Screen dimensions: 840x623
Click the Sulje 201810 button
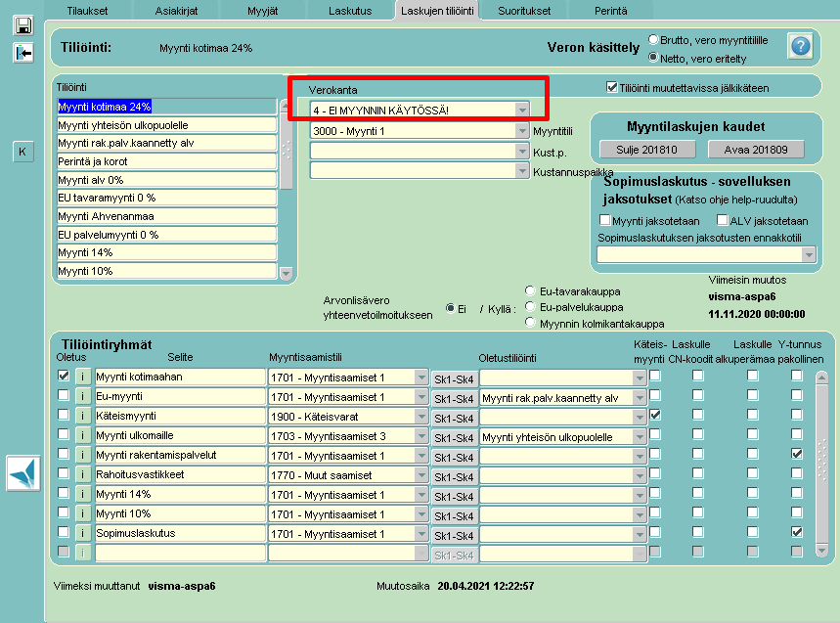pyautogui.click(x=647, y=150)
